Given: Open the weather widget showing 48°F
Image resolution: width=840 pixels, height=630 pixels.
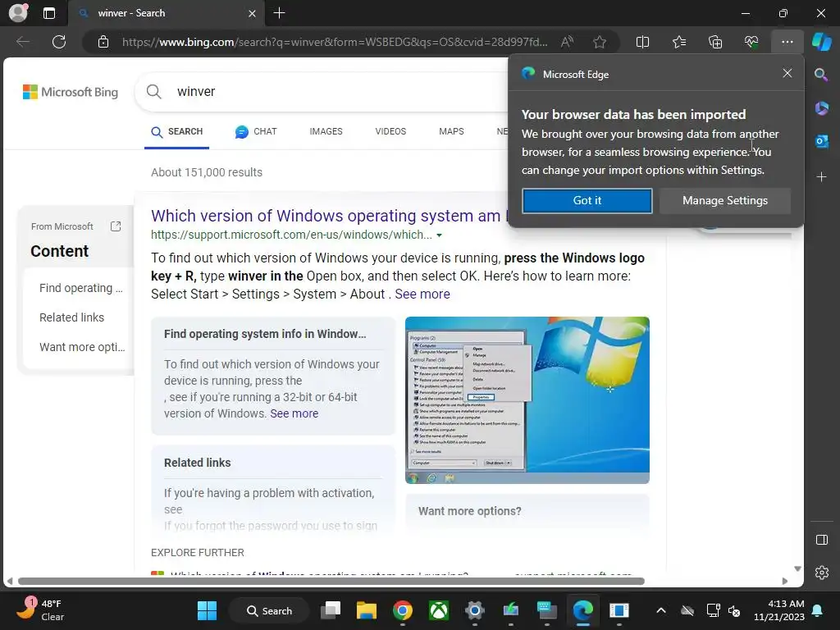Looking at the screenshot, I should 40,610.
